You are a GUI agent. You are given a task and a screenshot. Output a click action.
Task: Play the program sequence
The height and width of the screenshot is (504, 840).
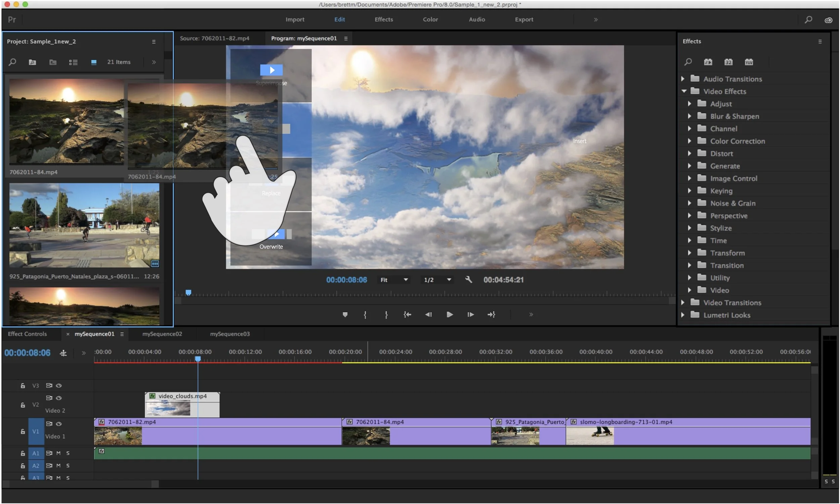coord(449,315)
